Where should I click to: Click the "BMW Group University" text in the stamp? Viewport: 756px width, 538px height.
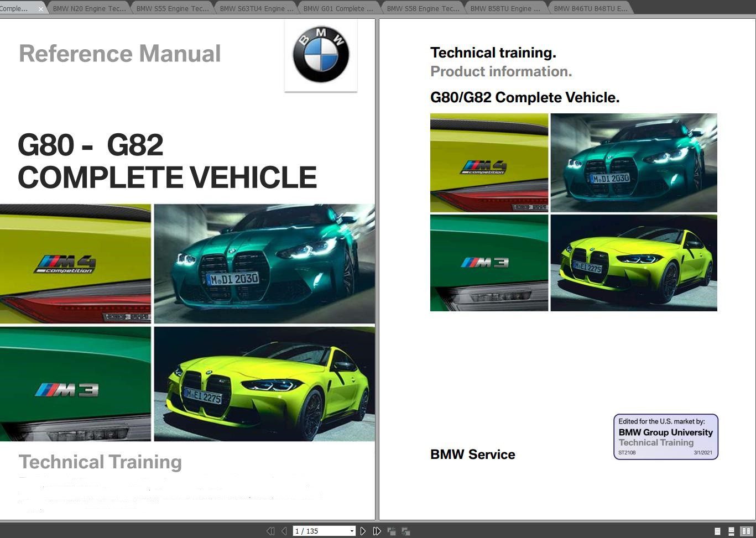[666, 432]
